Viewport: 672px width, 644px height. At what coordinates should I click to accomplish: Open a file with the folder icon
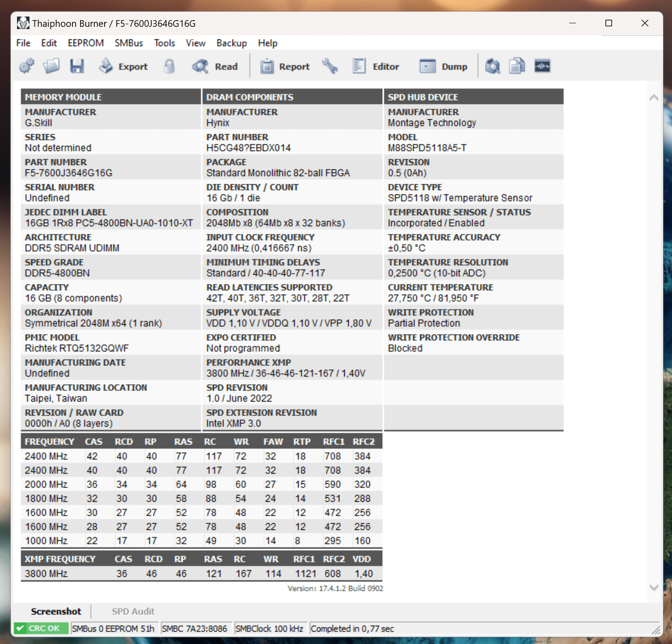[x=51, y=66]
